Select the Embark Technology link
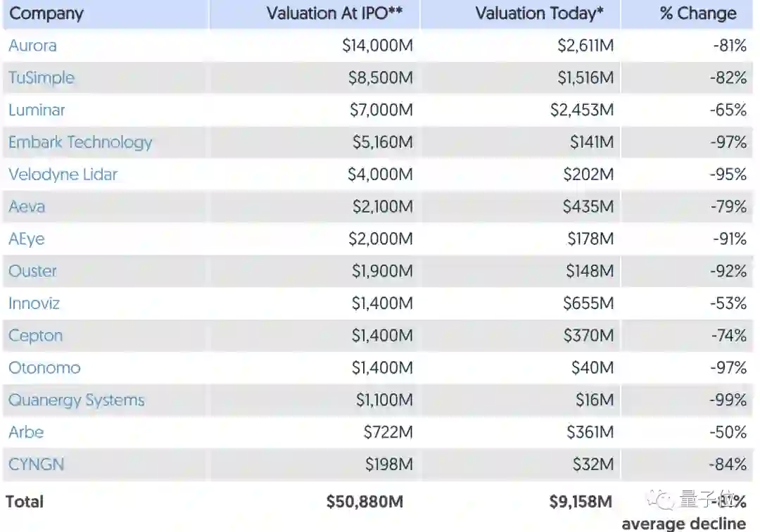760x532 pixels. [80, 142]
